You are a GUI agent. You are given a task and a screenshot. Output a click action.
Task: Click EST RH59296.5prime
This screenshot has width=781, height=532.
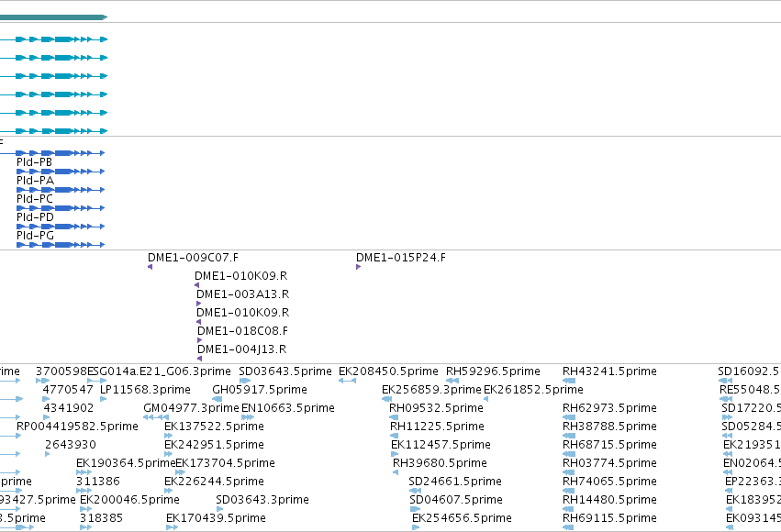point(493,371)
